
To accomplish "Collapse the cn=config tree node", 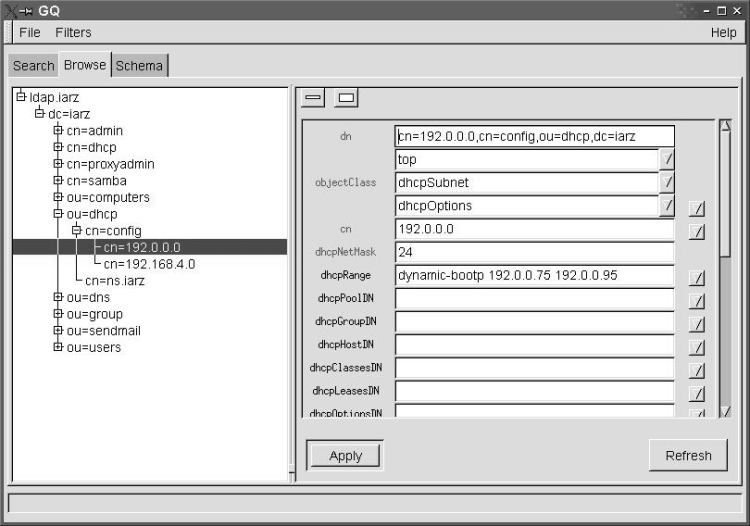I will coord(75,231).
